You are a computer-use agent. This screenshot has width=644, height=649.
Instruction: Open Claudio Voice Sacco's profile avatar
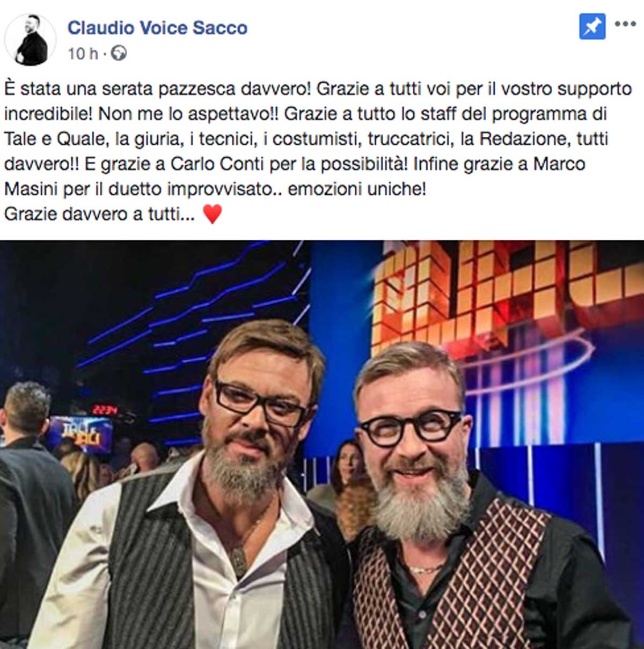click(x=30, y=39)
